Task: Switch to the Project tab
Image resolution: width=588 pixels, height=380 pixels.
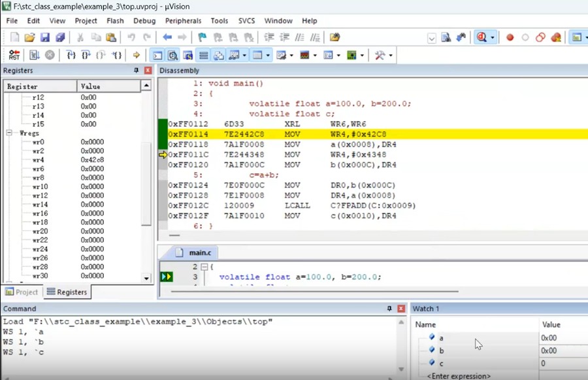Action: tap(22, 292)
